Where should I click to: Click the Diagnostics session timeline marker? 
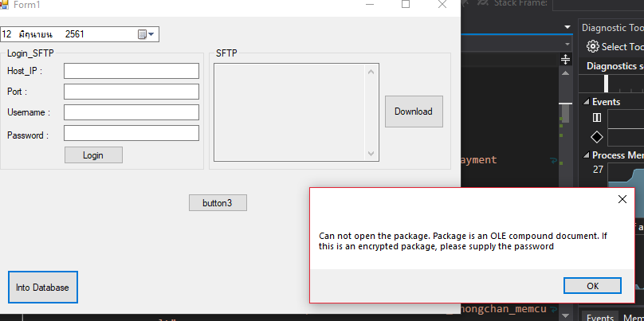[606, 84]
